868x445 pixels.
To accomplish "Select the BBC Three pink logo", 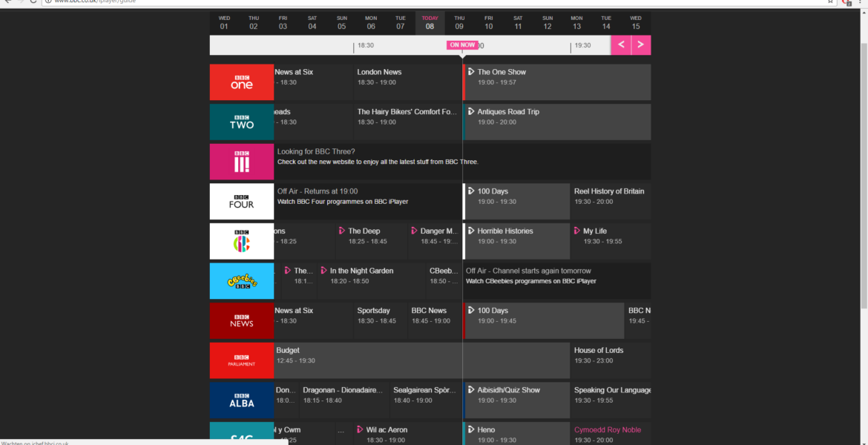I will (x=242, y=162).
